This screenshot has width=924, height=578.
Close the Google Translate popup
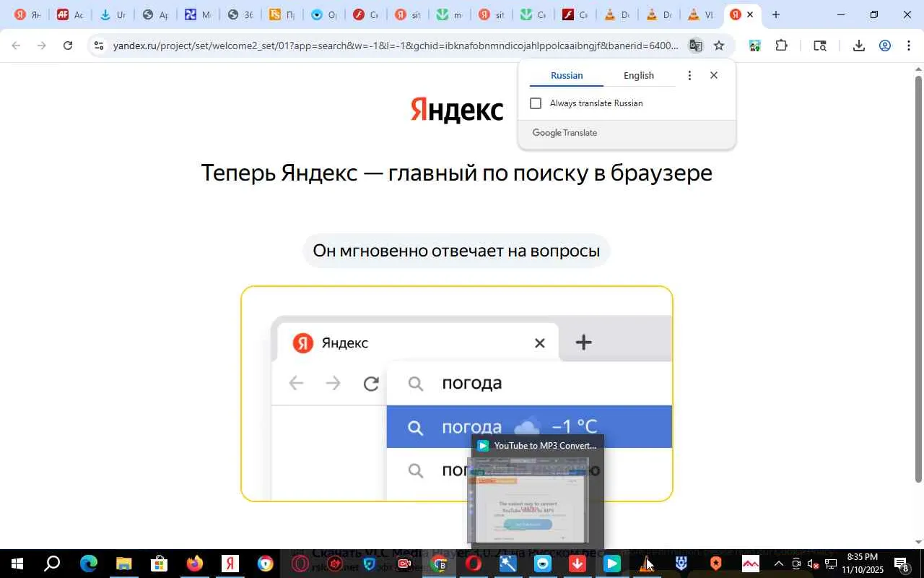pos(714,75)
